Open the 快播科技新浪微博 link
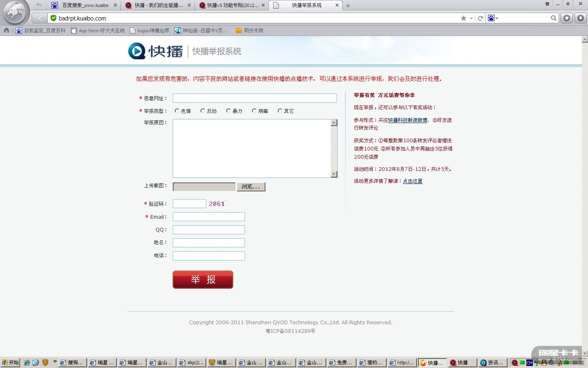Screen dimensions: 588x368 tap(408, 120)
